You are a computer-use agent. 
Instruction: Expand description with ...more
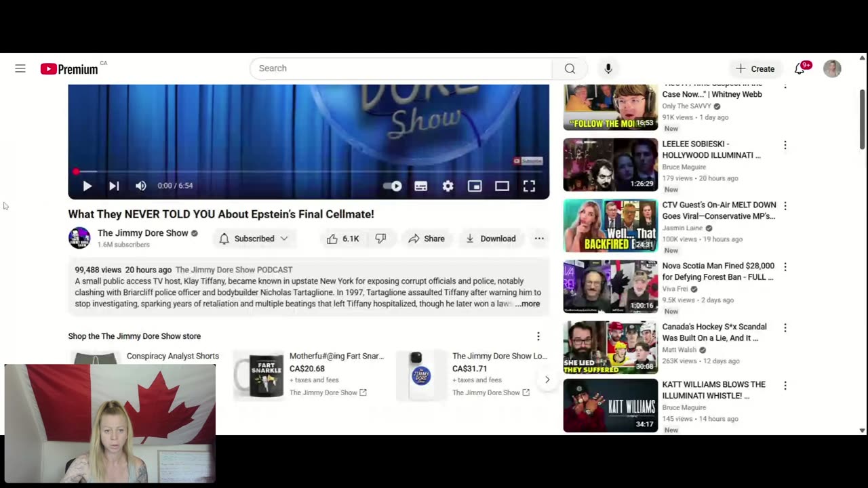[528, 304]
